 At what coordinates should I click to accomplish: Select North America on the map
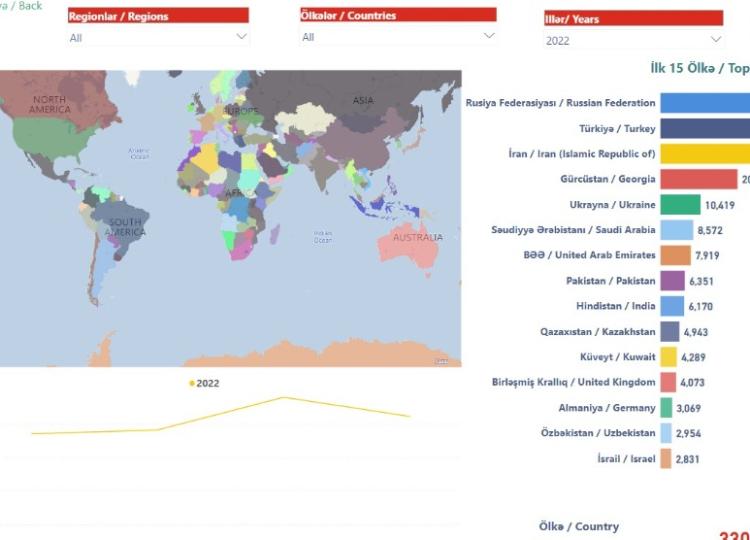point(49,104)
